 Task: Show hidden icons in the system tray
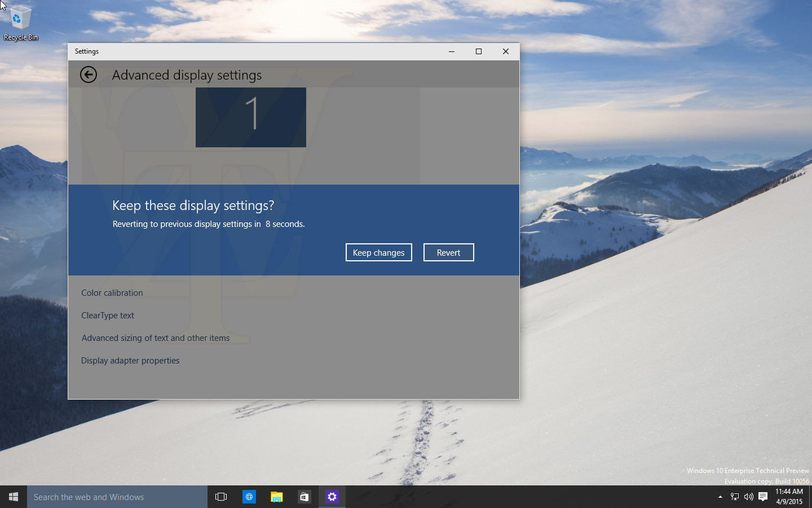720,497
